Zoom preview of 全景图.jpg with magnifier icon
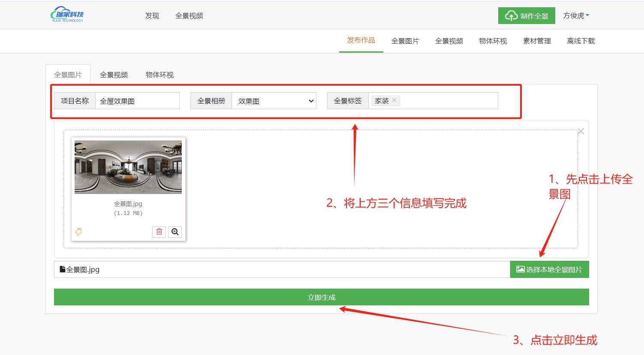This screenshot has height=355, width=644. [x=175, y=232]
